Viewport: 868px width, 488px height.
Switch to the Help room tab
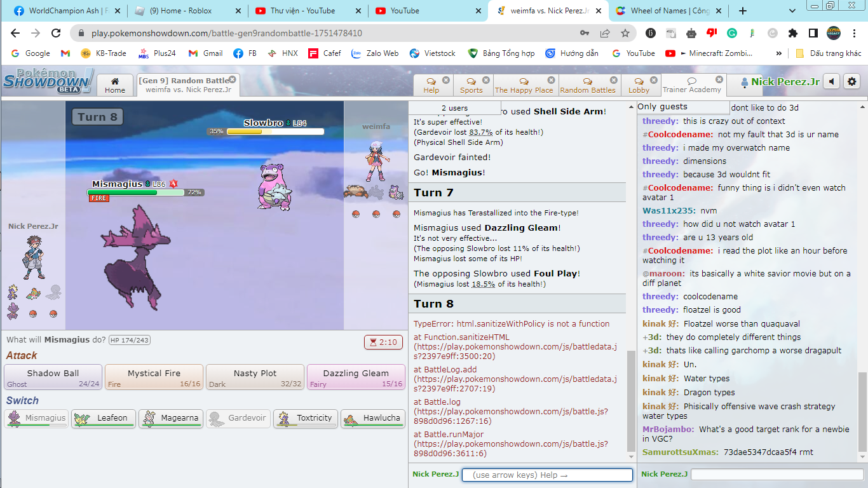[431, 85]
